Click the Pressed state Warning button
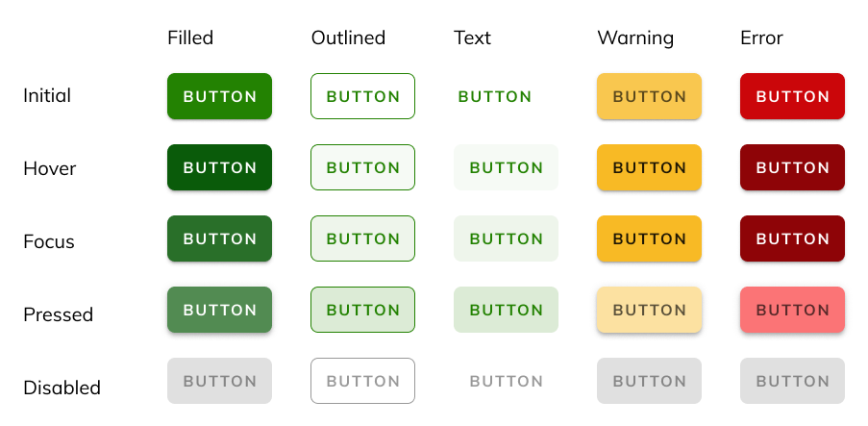This screenshot has width=868, height=426. [649, 310]
